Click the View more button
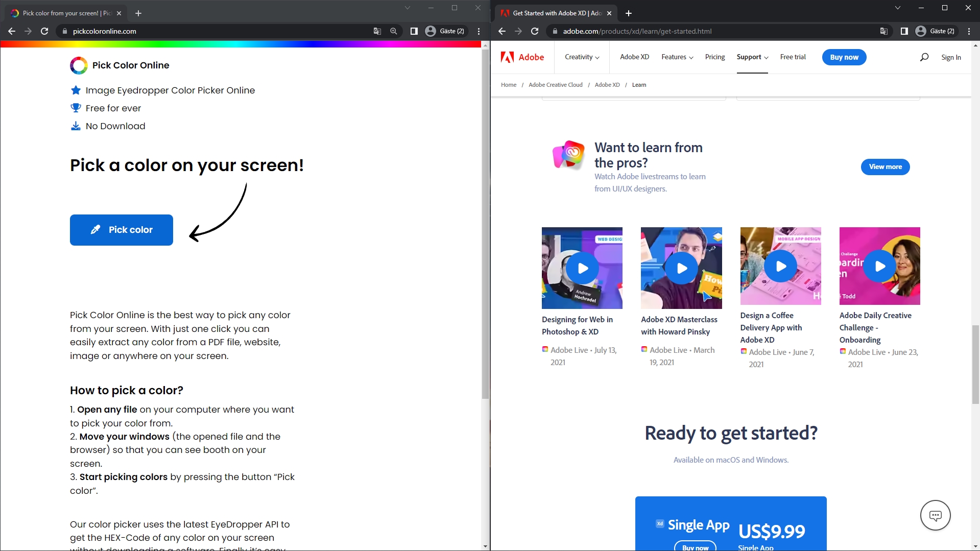 pos(886,167)
